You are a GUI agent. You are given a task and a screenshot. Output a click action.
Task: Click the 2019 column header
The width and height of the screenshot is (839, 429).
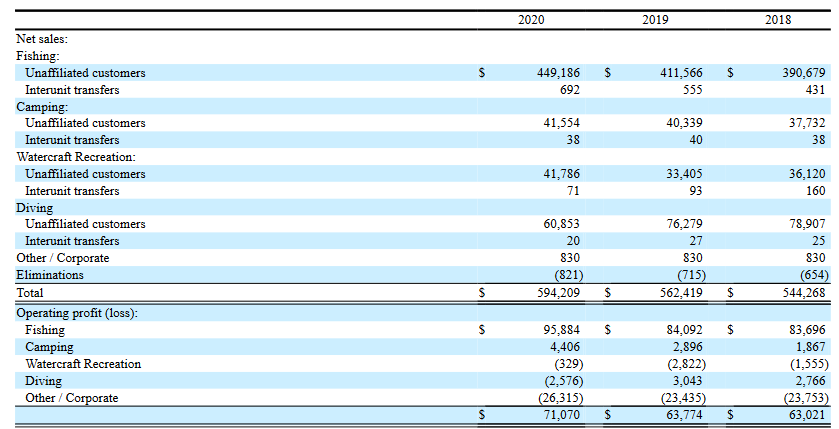656,20
